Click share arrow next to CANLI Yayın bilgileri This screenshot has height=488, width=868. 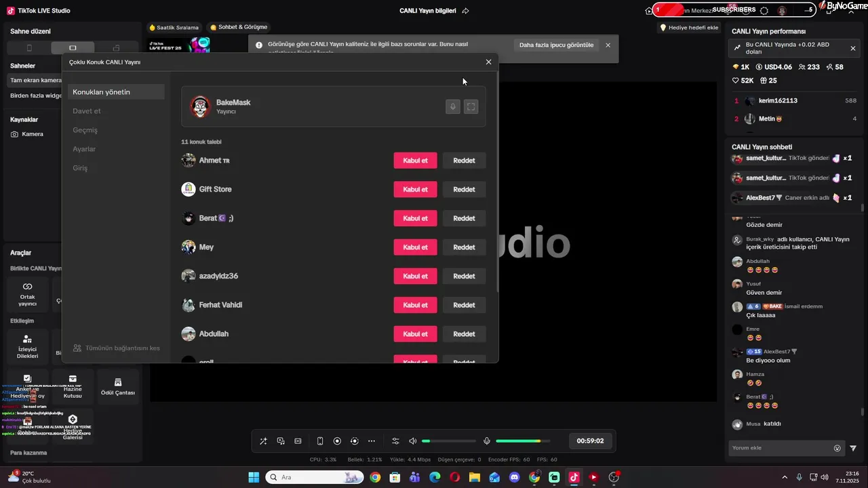pyautogui.click(x=465, y=11)
